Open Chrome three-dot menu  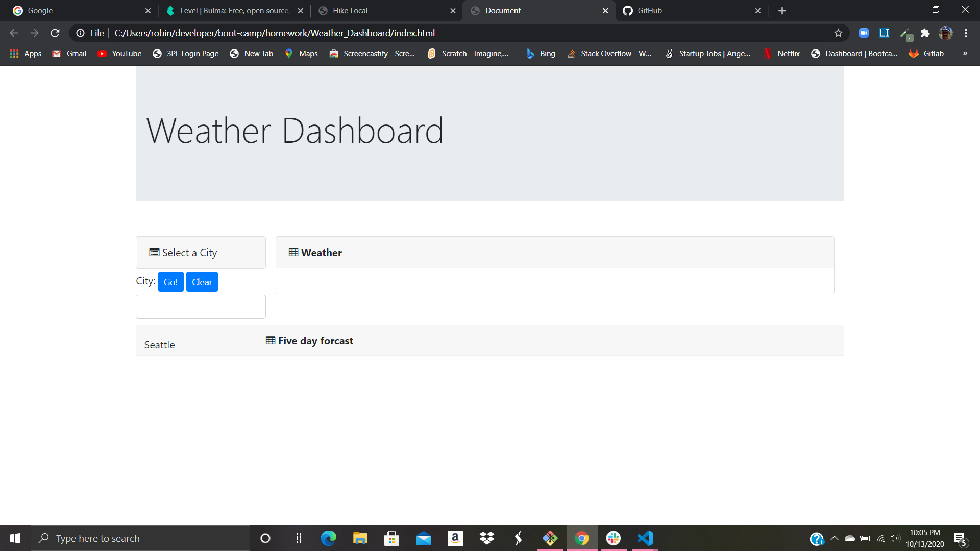click(x=966, y=33)
